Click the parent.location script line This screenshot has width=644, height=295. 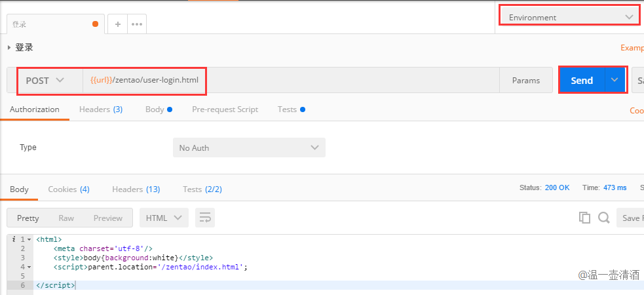click(x=150, y=267)
